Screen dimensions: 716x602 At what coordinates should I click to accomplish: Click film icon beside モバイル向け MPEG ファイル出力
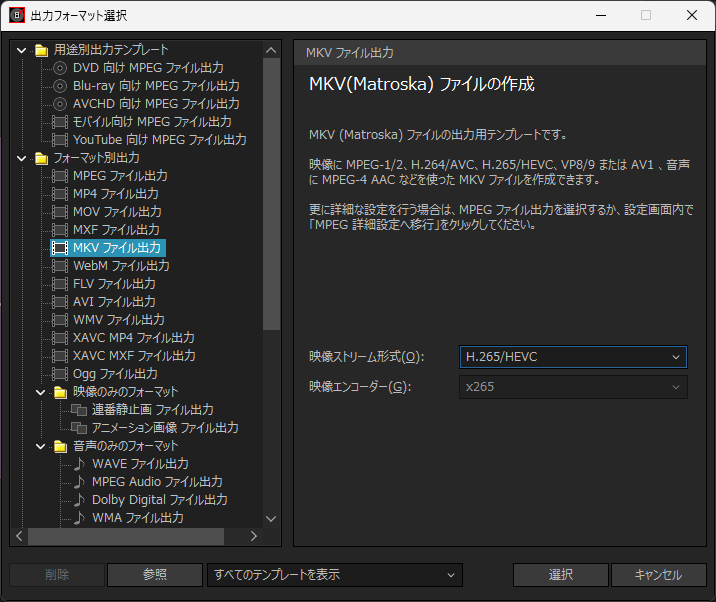click(x=60, y=122)
